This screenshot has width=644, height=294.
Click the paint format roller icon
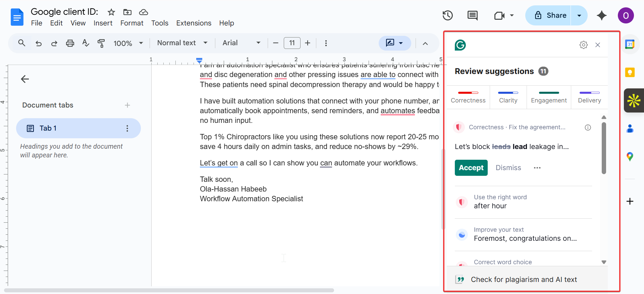tap(101, 43)
